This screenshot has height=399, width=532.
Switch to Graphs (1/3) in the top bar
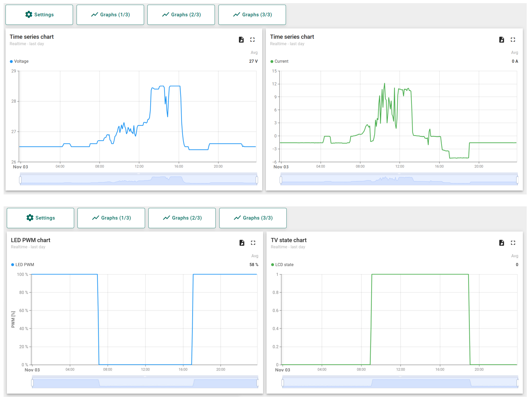pyautogui.click(x=110, y=15)
